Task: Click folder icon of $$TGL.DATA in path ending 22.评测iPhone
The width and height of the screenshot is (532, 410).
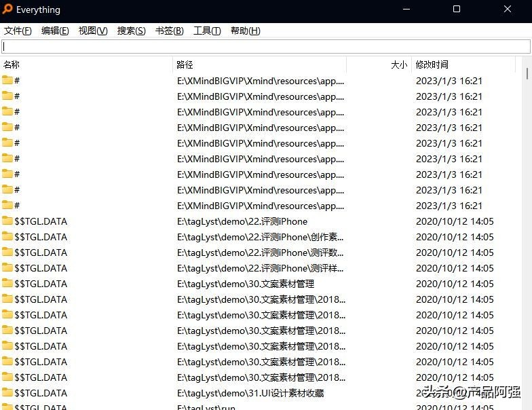Action: tap(7, 221)
